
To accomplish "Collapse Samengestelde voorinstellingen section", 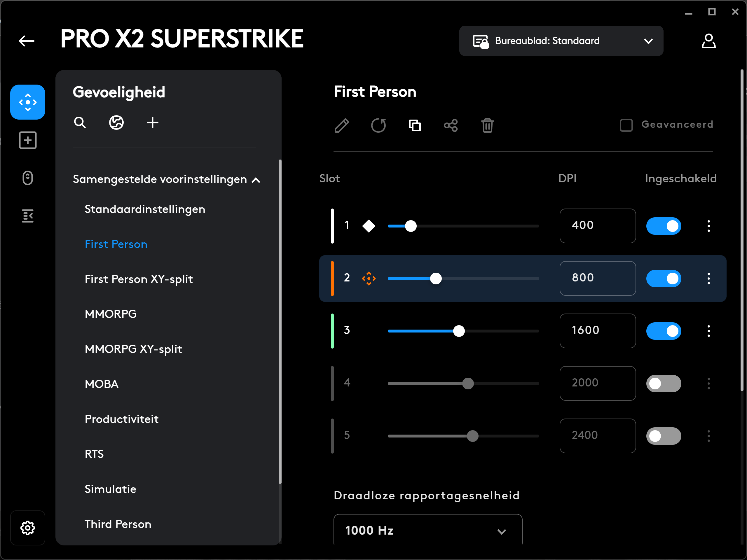I will pyautogui.click(x=255, y=180).
